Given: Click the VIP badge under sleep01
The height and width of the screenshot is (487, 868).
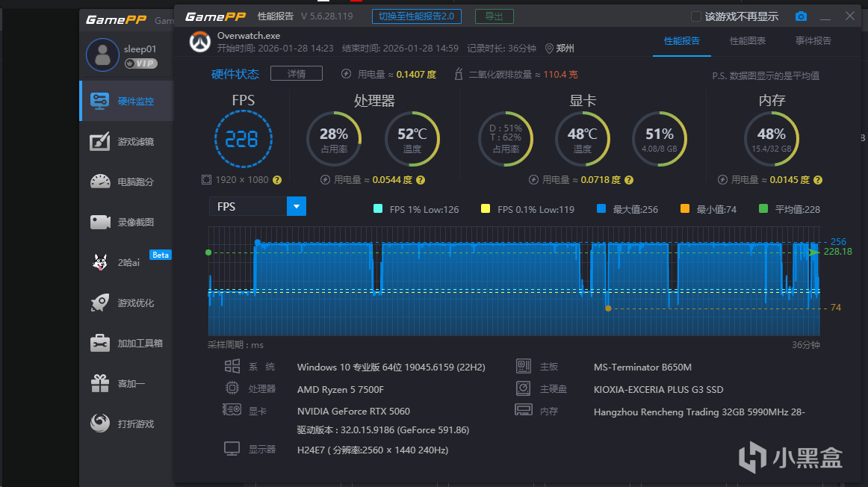Looking at the screenshot, I should (x=140, y=63).
